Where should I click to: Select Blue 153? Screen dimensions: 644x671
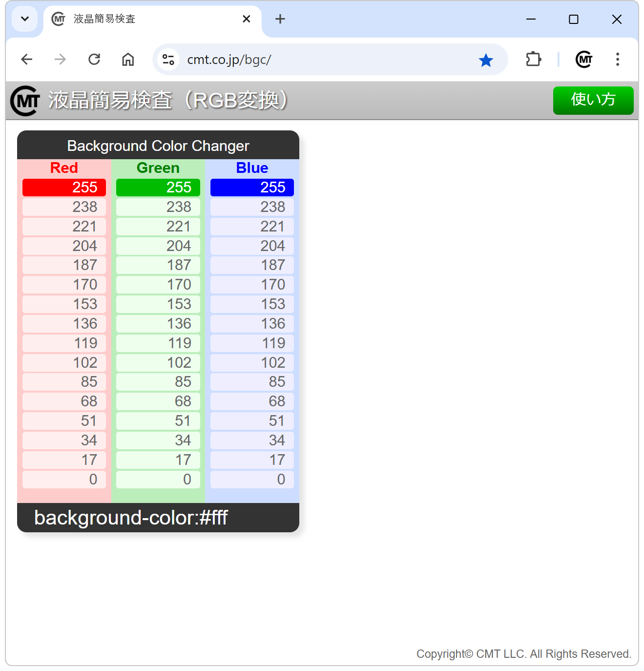pos(252,304)
